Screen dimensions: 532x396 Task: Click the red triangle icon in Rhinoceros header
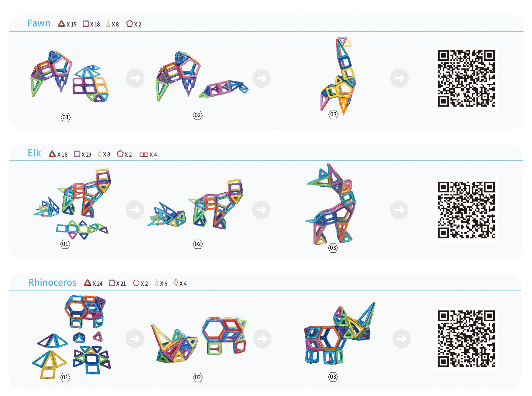(87, 283)
